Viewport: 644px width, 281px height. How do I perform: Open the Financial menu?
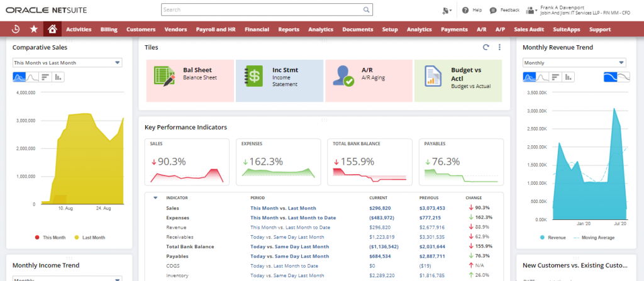[257, 30]
